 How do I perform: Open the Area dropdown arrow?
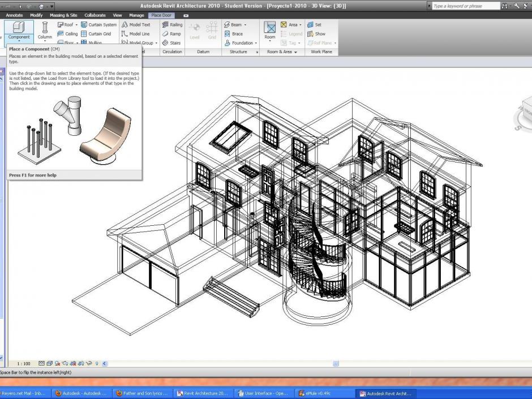pos(301,25)
